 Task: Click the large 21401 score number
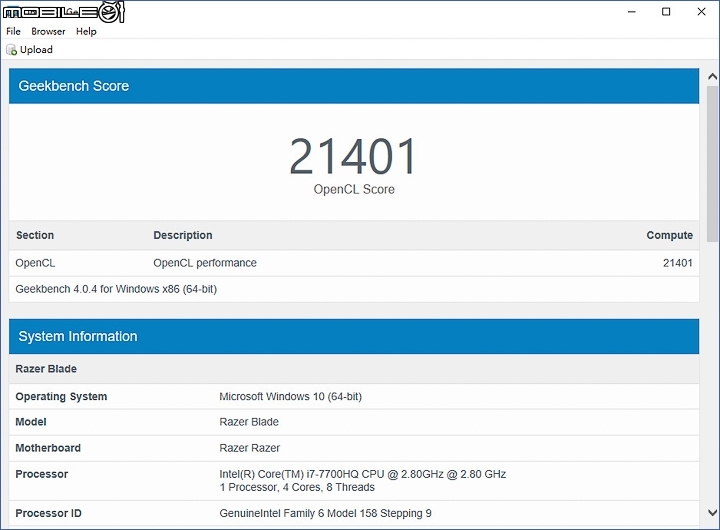(x=353, y=157)
